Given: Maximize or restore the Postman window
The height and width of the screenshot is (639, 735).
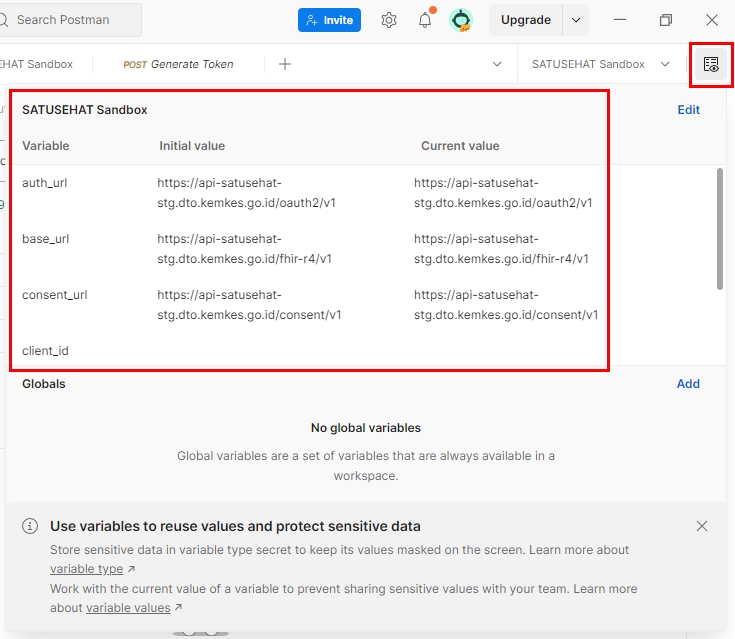Looking at the screenshot, I should coord(666,20).
